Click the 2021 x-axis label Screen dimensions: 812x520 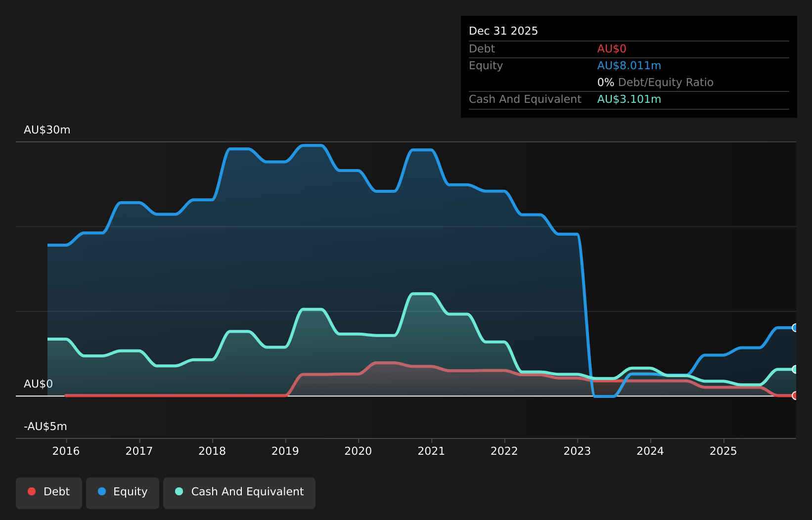(431, 451)
